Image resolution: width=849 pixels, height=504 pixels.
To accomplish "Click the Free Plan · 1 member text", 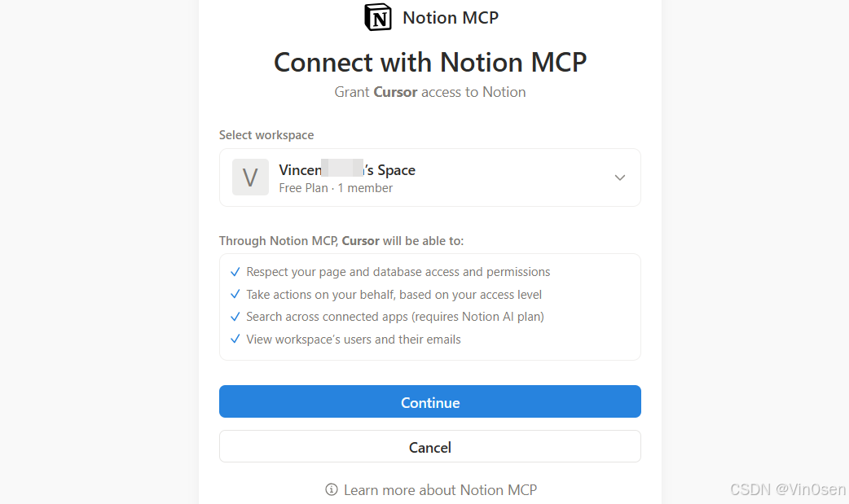I will 336,188.
